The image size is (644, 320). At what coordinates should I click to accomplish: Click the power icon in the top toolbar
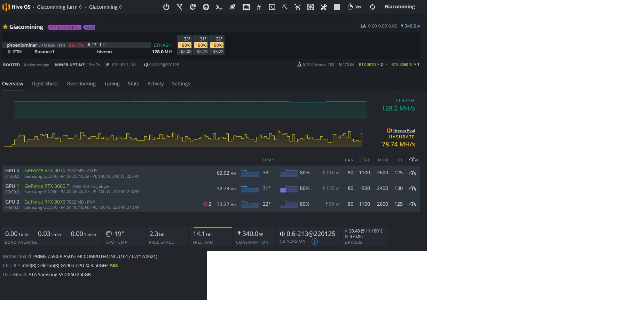[166, 7]
